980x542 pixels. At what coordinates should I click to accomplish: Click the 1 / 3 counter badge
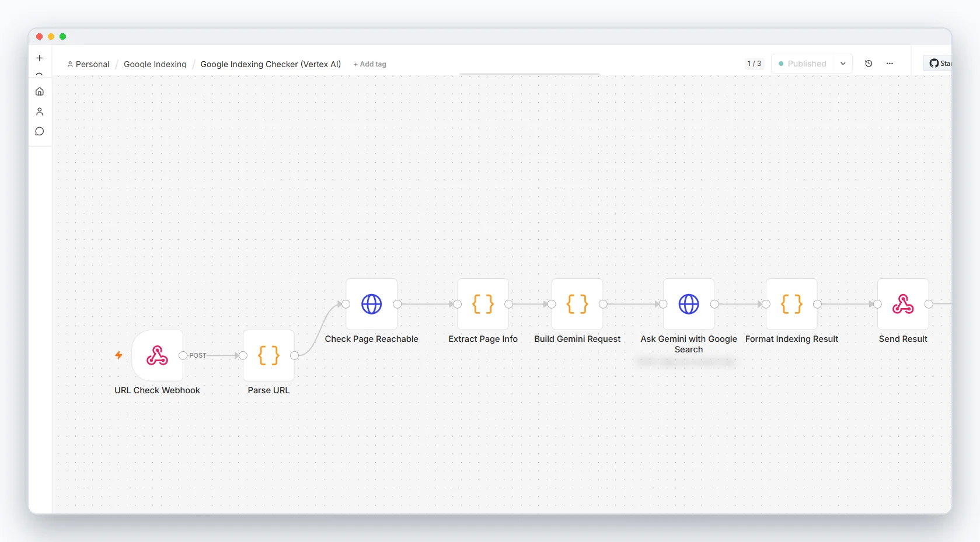[x=754, y=64]
